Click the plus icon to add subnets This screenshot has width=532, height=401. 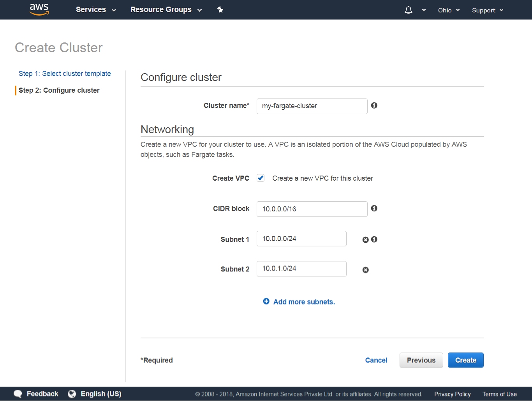coord(266,301)
